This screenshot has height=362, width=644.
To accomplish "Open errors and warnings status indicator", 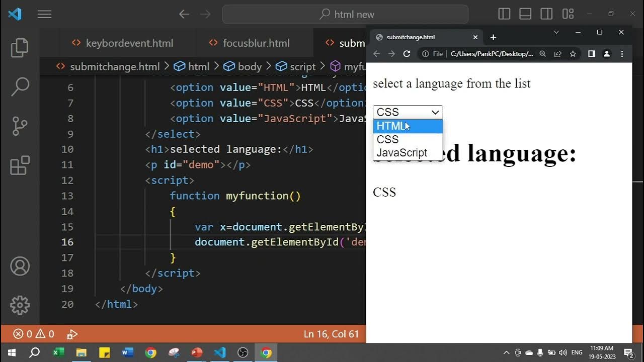I will point(34,334).
